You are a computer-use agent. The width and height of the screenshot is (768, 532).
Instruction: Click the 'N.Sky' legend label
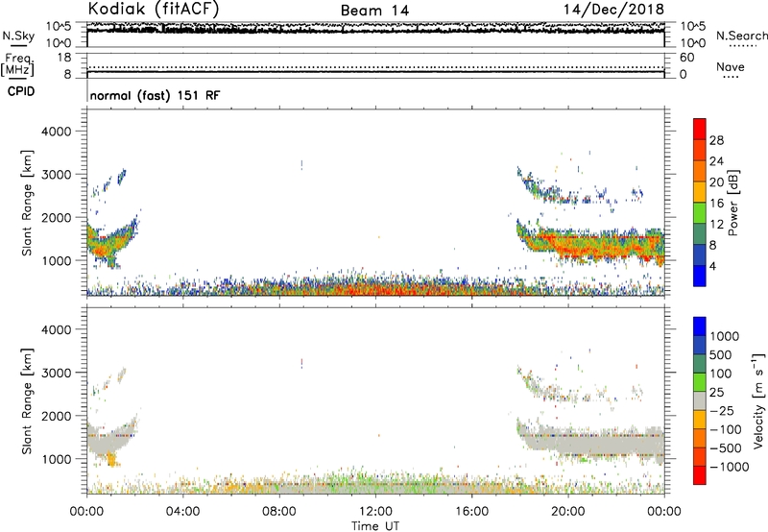(x=18, y=36)
